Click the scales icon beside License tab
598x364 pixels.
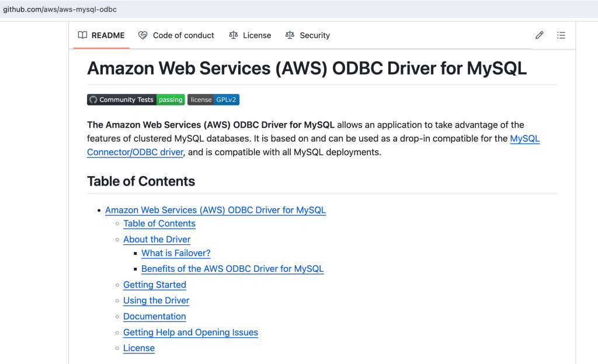pyautogui.click(x=234, y=36)
